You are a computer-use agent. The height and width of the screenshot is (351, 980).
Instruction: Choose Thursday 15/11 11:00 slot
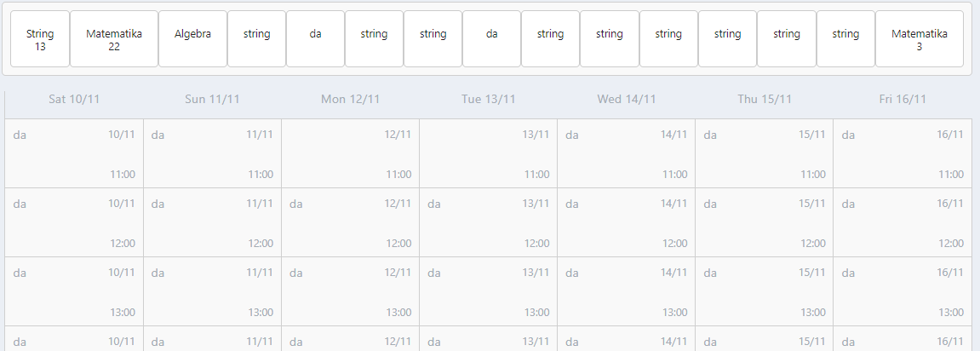click(764, 153)
